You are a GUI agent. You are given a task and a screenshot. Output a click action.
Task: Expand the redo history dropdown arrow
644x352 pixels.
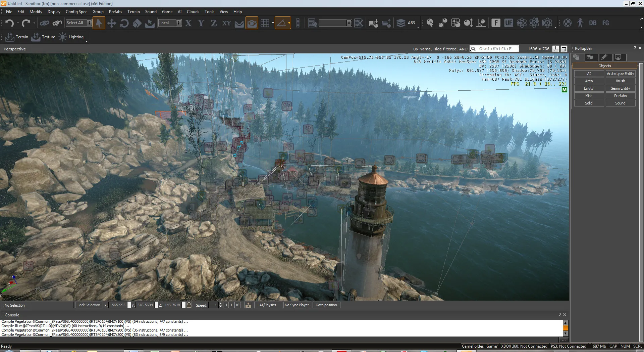point(34,23)
